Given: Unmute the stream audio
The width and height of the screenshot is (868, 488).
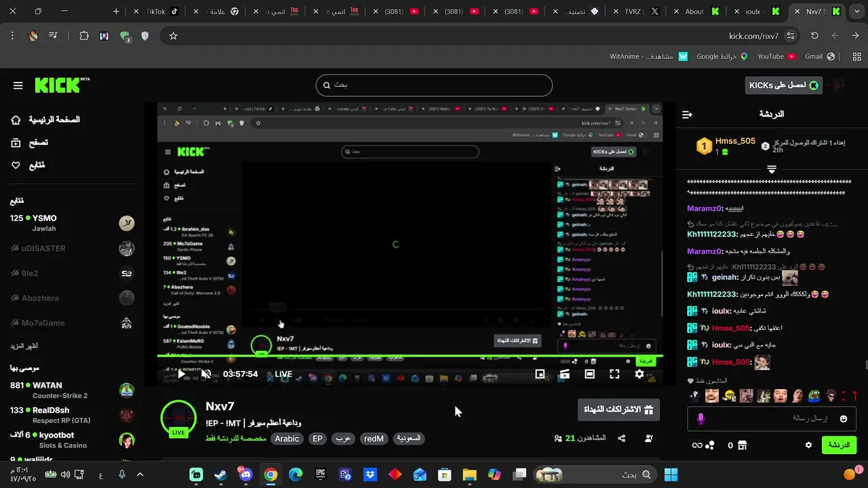Looking at the screenshot, I should (206, 373).
